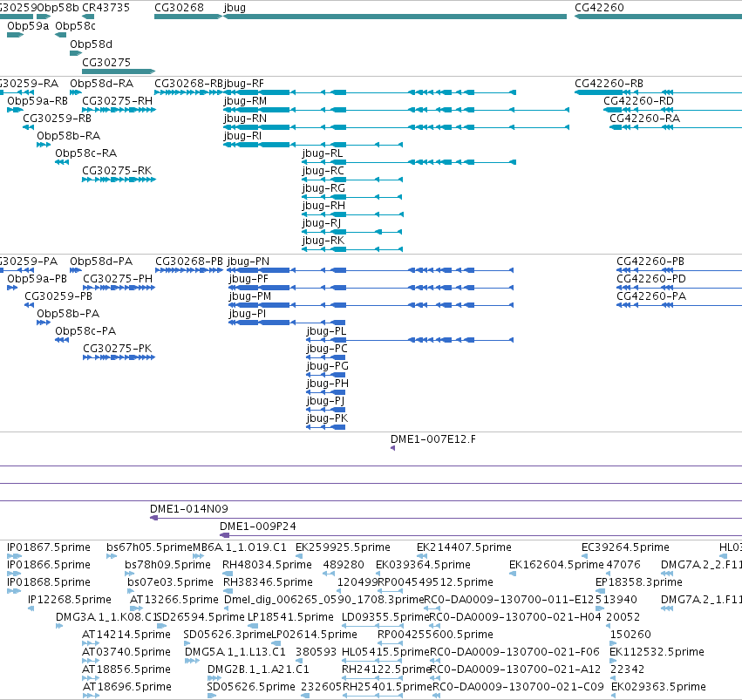
Task: Click the CG30275-PK protein label
Action: (x=118, y=349)
